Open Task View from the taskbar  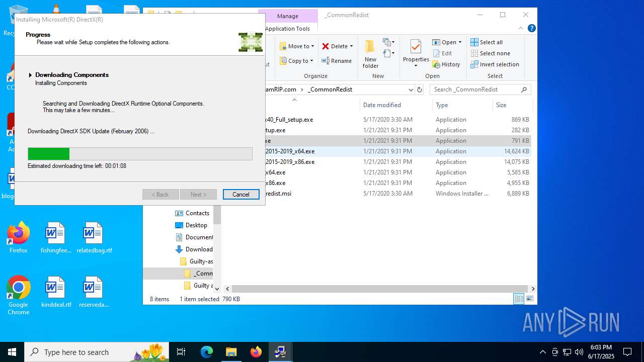click(x=181, y=352)
